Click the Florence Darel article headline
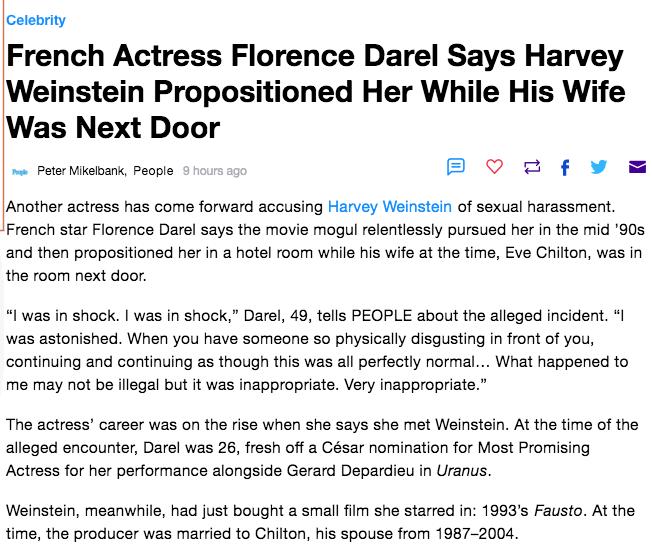The image size is (652, 556). coord(315,91)
